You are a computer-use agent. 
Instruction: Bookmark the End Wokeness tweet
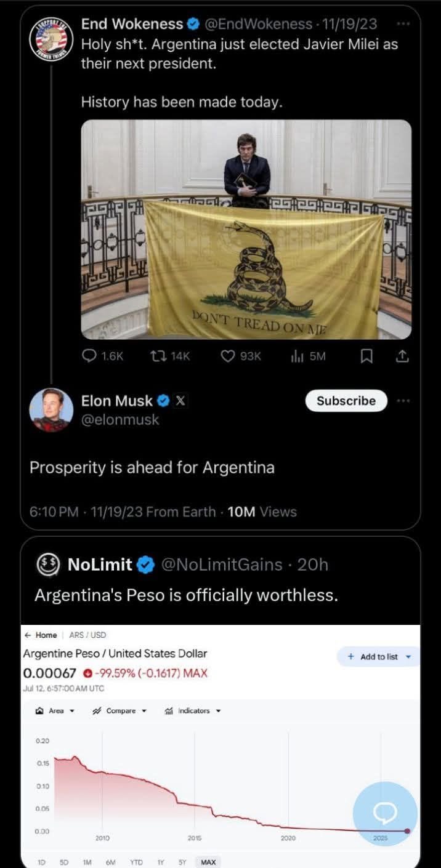[x=366, y=356]
